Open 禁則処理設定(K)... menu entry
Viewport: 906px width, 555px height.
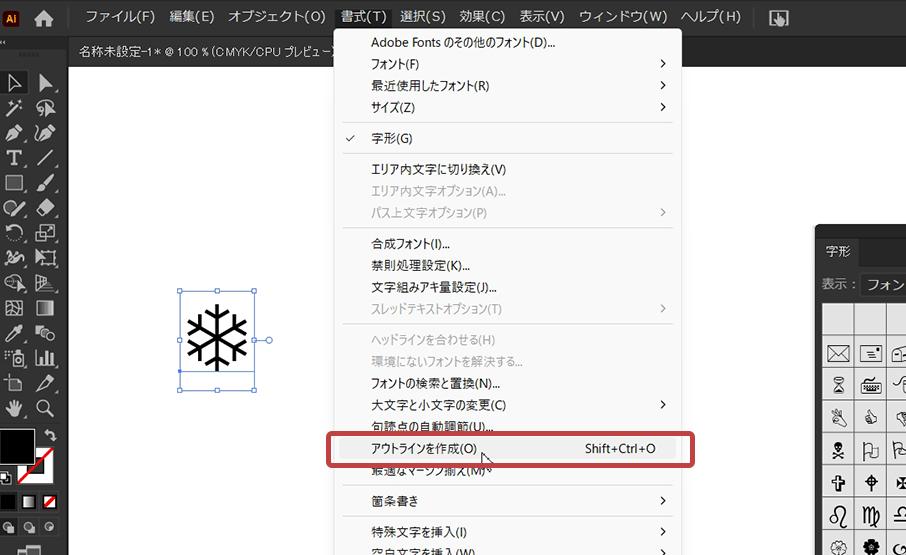tap(507, 266)
